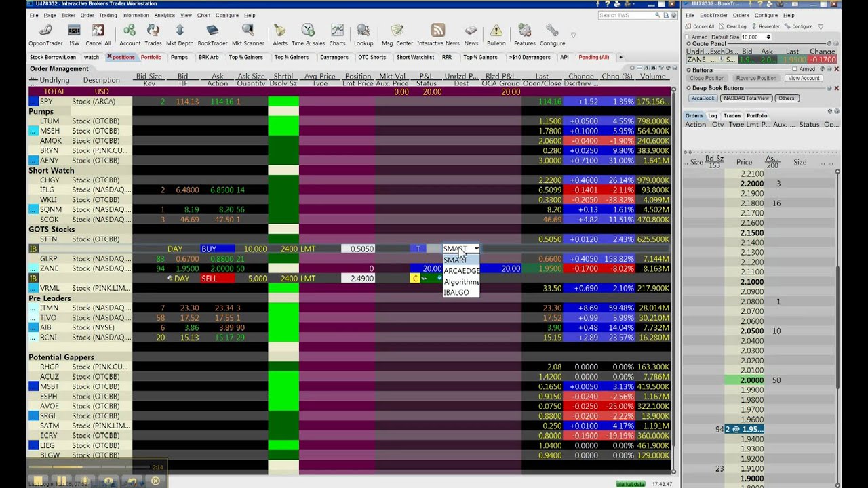
Task: Click Cancel All in BookTrader toolbar
Action: (x=699, y=26)
